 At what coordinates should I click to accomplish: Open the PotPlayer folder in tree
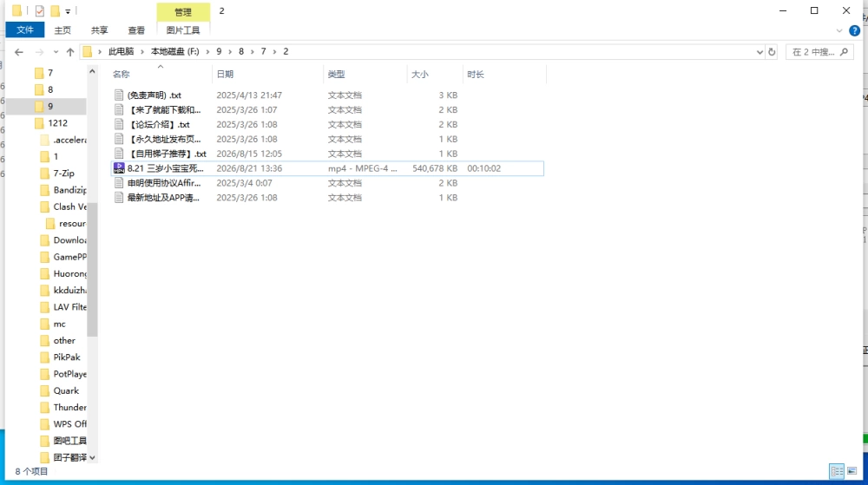click(x=69, y=374)
